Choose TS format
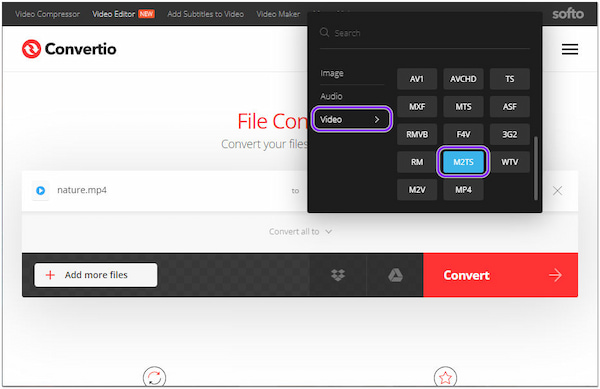 [x=510, y=79]
